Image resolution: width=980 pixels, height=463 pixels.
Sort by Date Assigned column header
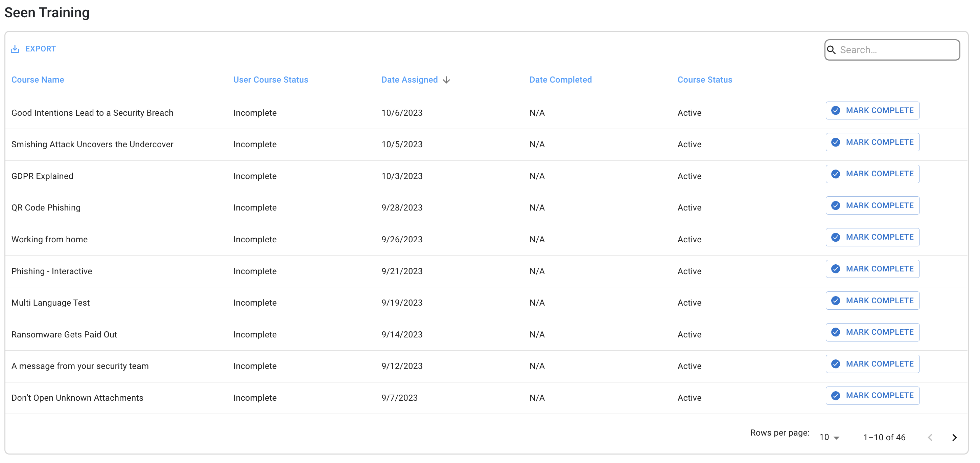click(x=410, y=80)
